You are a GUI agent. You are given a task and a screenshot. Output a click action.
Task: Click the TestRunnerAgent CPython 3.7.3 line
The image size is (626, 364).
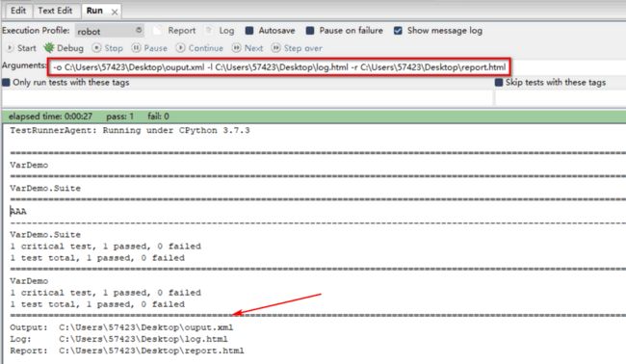pyautogui.click(x=130, y=131)
